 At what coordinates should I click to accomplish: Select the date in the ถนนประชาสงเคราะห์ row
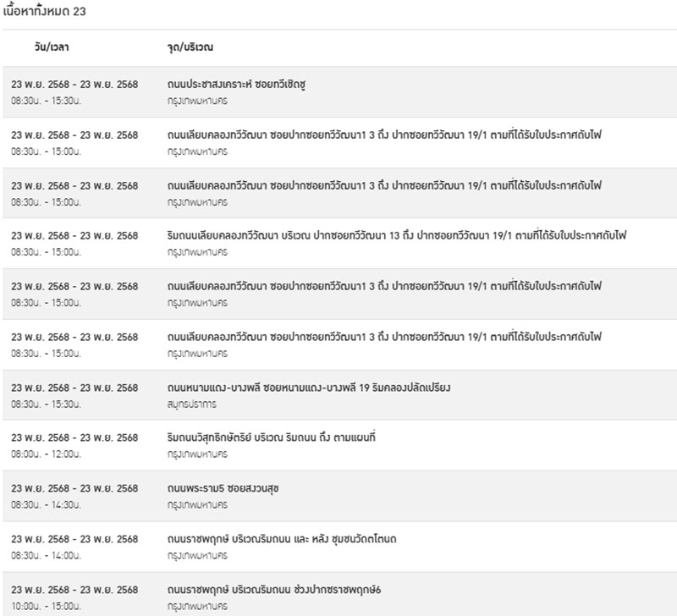(74, 85)
